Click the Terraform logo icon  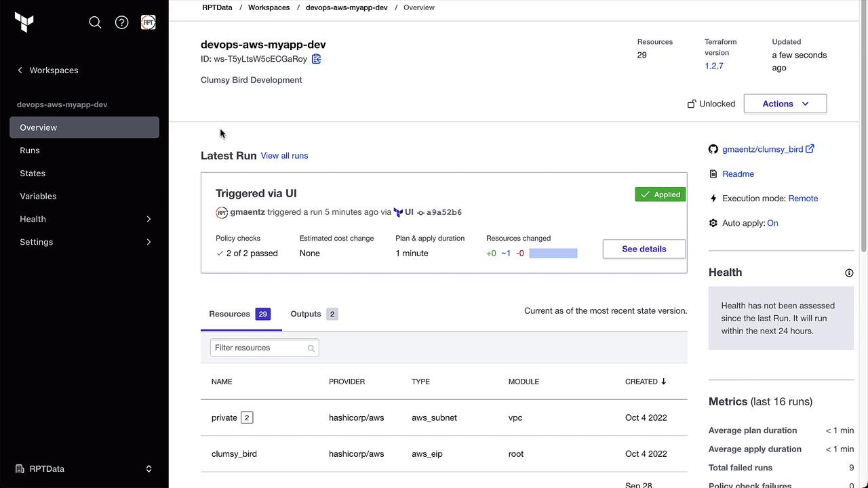click(24, 22)
